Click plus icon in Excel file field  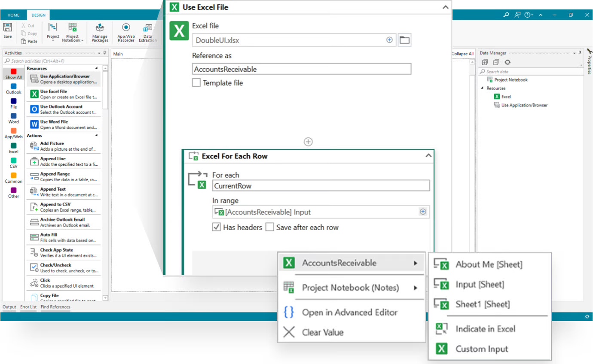tap(389, 40)
